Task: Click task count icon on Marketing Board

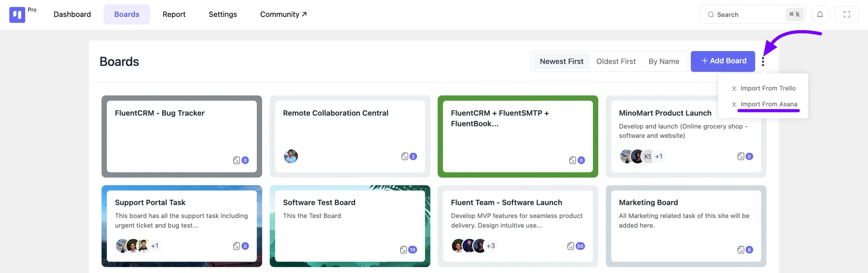Action: click(741, 250)
